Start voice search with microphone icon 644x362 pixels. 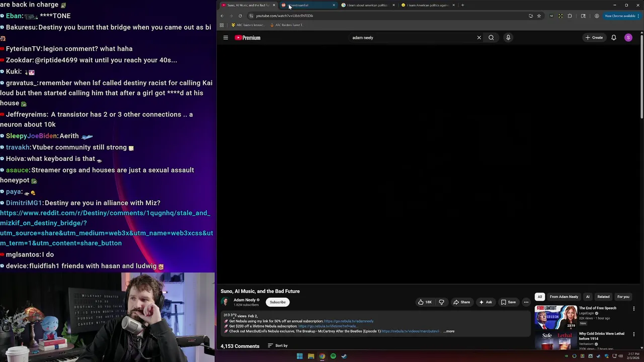[x=508, y=38]
